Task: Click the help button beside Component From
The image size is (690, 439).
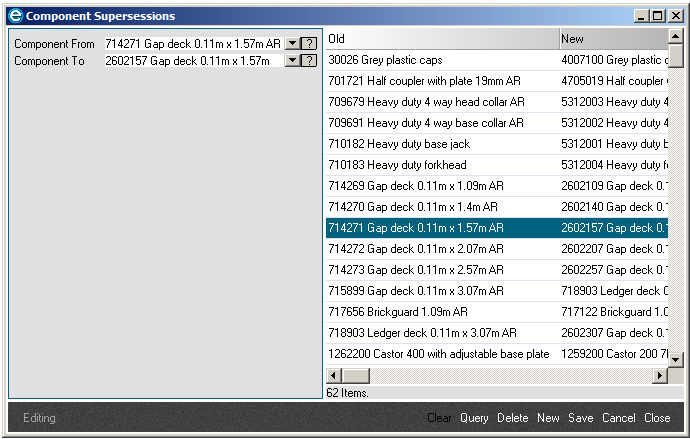Action: point(310,44)
